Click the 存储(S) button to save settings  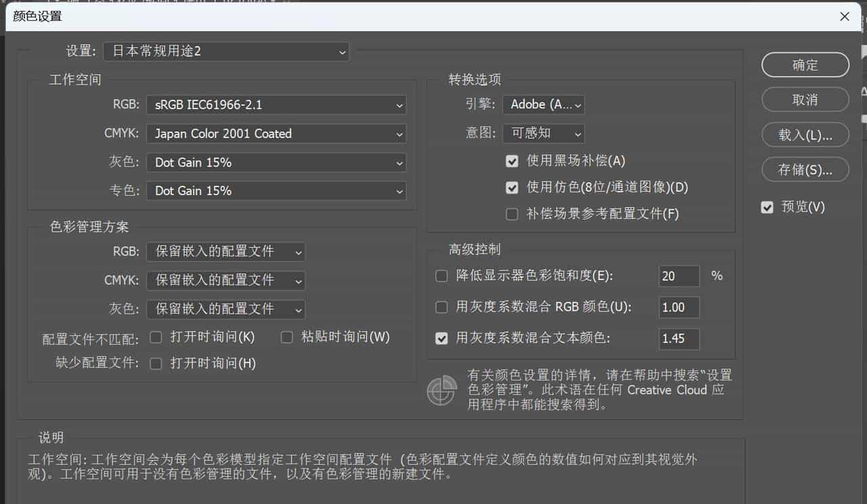click(x=805, y=169)
